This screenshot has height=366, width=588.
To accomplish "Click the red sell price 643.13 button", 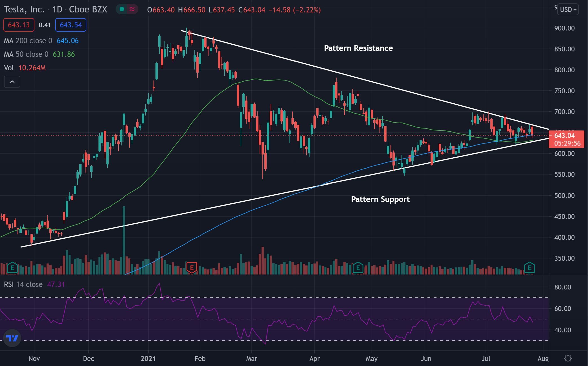I will click(x=19, y=25).
